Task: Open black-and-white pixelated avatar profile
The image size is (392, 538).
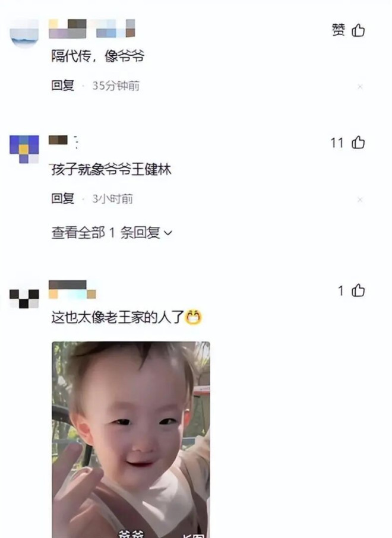Action: coord(24,299)
